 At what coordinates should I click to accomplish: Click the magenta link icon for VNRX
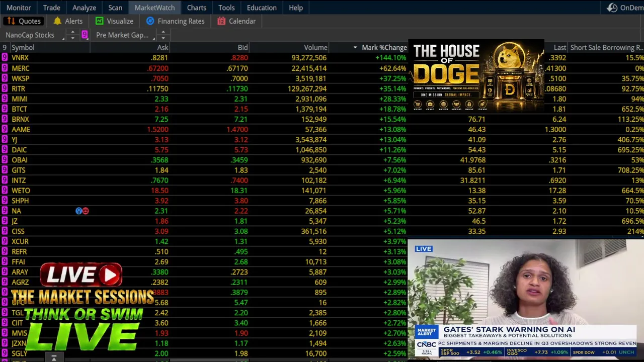click(x=5, y=58)
